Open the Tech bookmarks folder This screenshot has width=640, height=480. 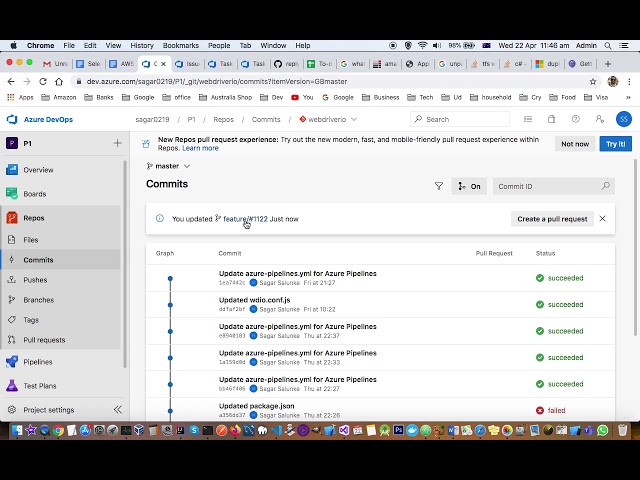420,97
